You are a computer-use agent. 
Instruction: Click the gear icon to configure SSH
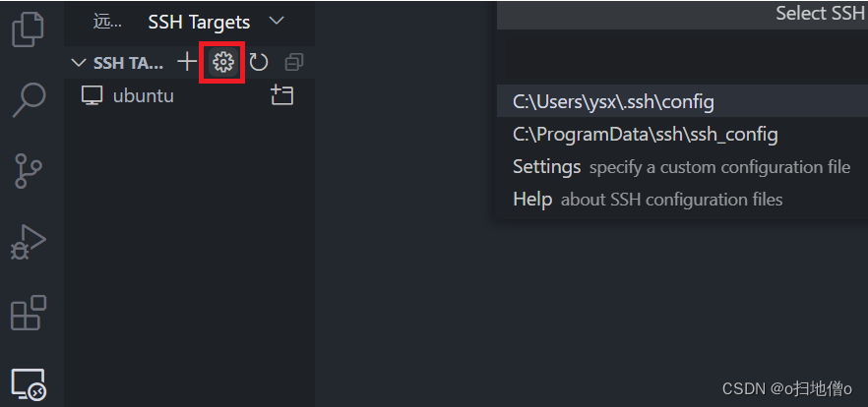[222, 63]
